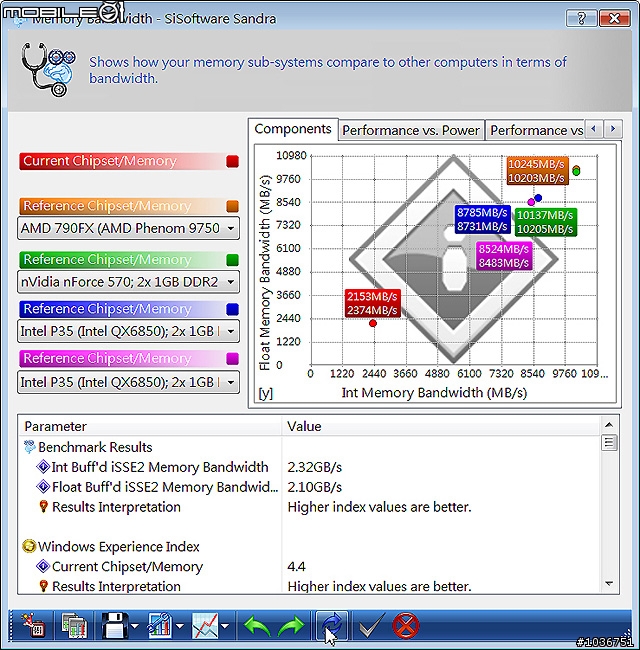Image resolution: width=640 pixels, height=650 pixels.
Task: Go back with the green left arrow
Action: click(257, 626)
